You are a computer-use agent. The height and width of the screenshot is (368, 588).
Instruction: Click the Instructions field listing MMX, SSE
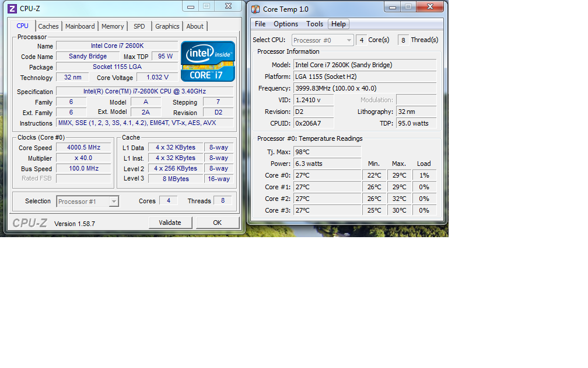[x=145, y=123]
